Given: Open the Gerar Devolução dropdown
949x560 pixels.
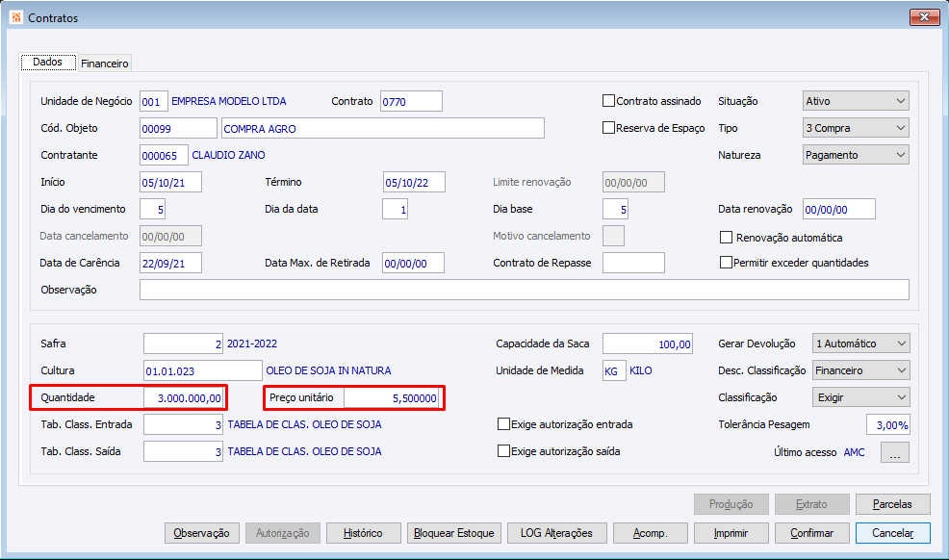Looking at the screenshot, I should coord(860,344).
